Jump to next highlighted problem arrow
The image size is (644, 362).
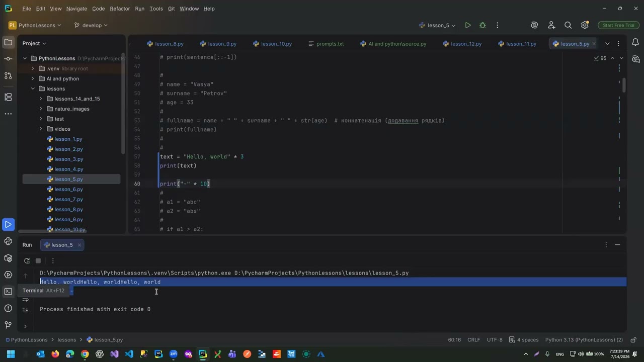(x=621, y=58)
